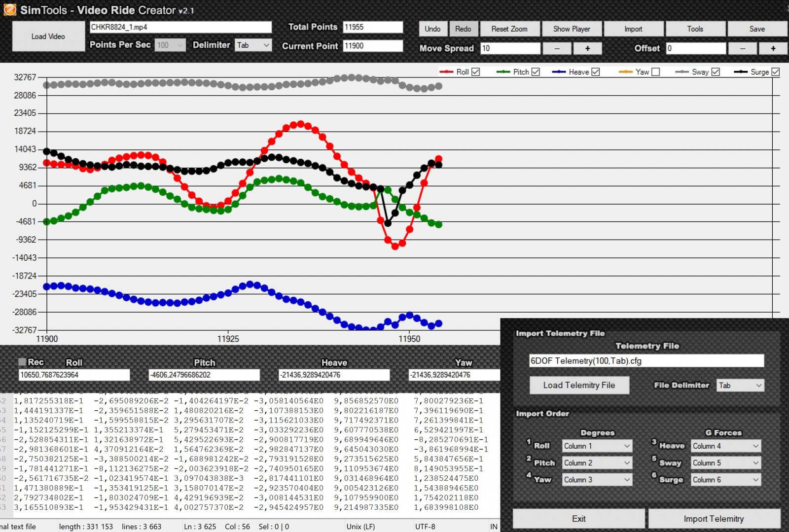This screenshot has height=532, width=789.
Task: Click the Move Spread value field
Action: [510, 48]
